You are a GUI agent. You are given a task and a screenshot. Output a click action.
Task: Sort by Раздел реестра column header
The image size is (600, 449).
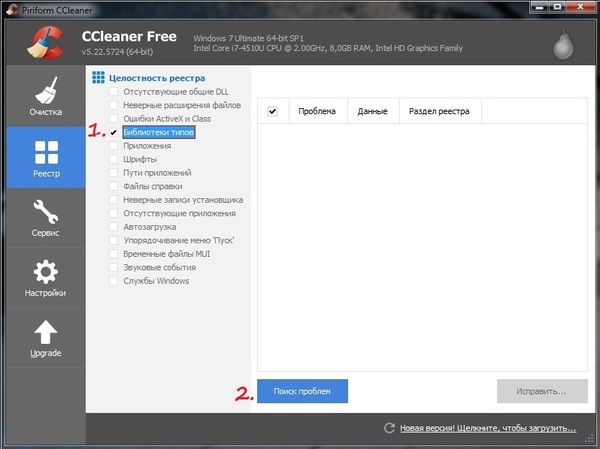(439, 111)
